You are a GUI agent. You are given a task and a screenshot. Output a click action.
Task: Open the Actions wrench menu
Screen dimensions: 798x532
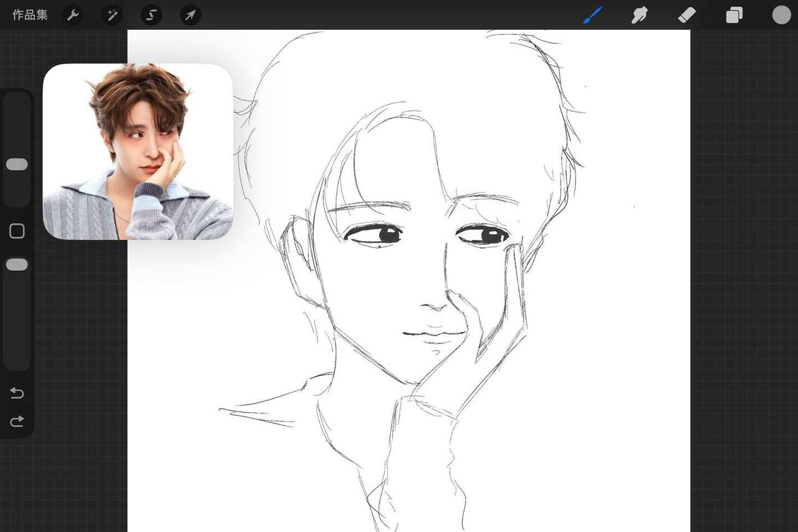73,15
